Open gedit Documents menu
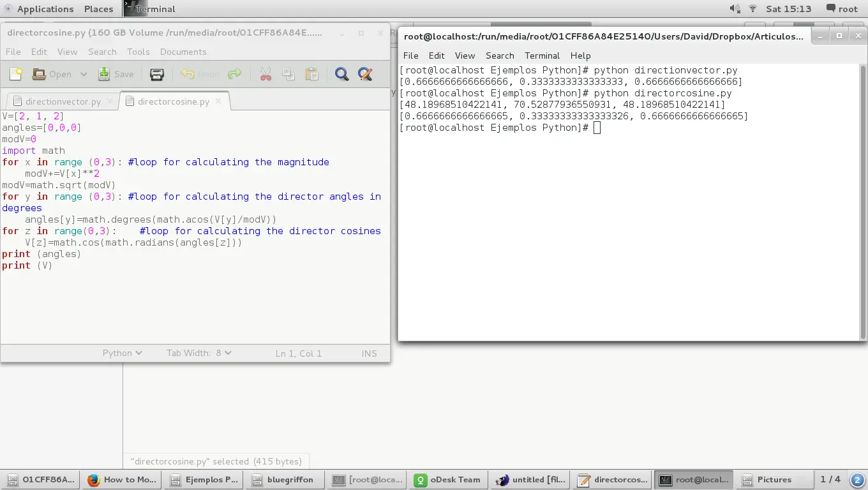868x490 pixels. [183, 52]
